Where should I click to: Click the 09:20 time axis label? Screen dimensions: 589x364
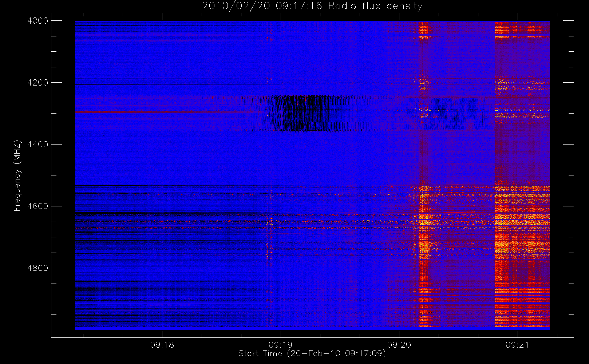click(399, 345)
